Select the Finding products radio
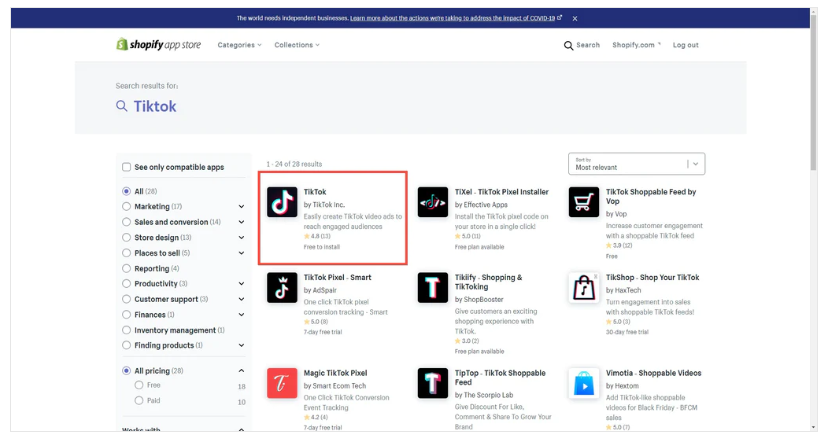825x439 pixels. point(126,345)
